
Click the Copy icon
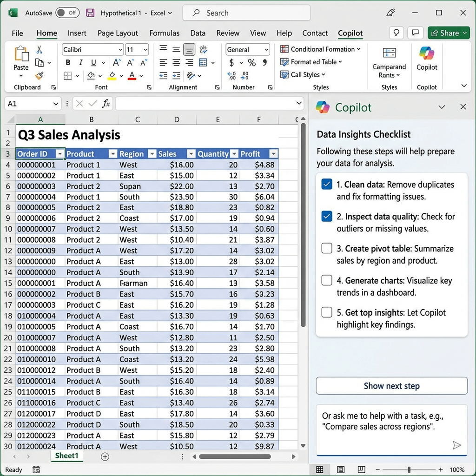coord(39,63)
